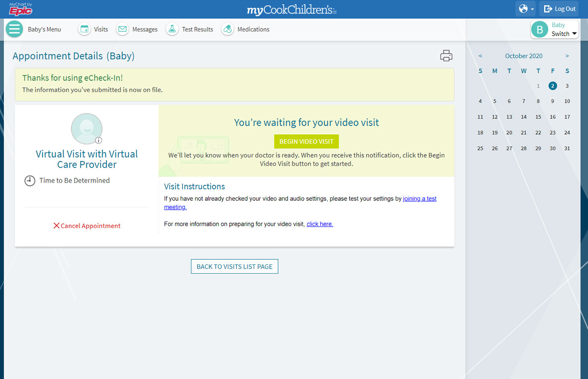Open the language globe dropdown
Image resolution: width=588 pixels, height=379 pixels.
coord(526,9)
